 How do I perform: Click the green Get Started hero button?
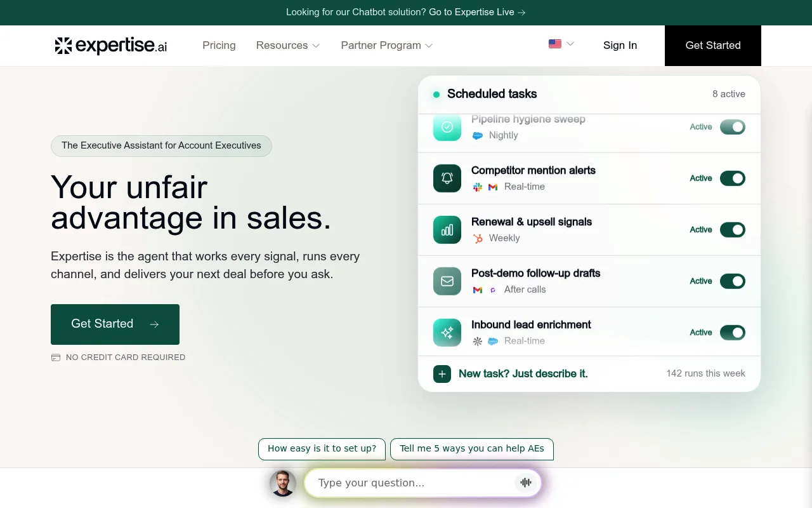point(115,324)
